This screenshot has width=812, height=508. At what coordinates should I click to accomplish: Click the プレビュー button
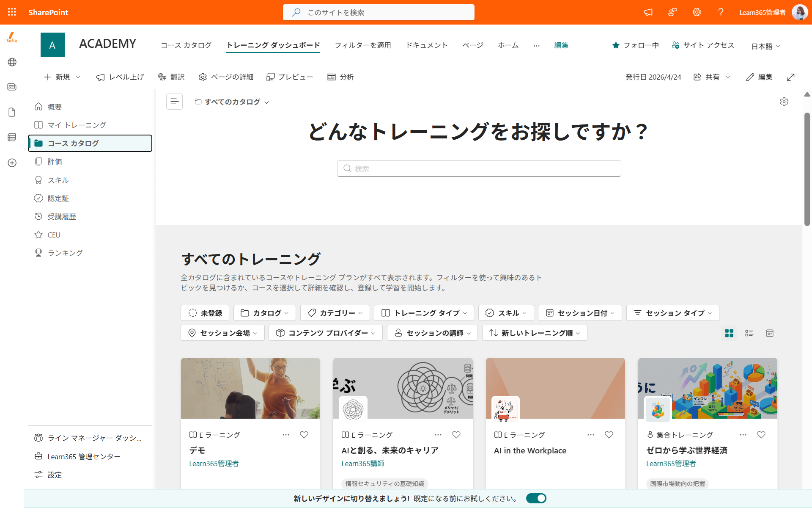(290, 77)
